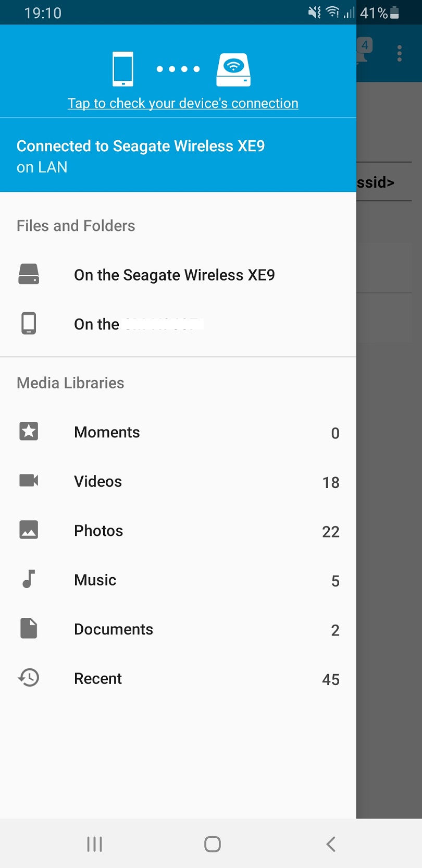Open the three-dot overflow menu
Image resolution: width=422 pixels, height=868 pixels.
[400, 53]
